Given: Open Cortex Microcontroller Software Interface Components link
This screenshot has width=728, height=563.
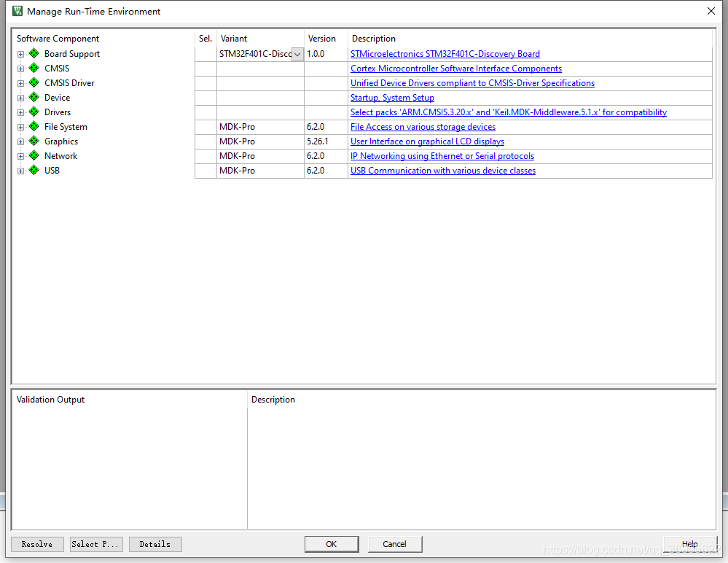Looking at the screenshot, I should pos(456,69).
